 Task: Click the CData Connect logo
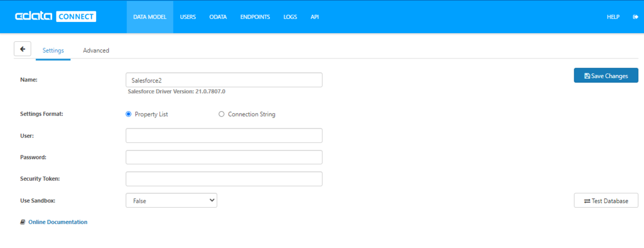coord(55,17)
